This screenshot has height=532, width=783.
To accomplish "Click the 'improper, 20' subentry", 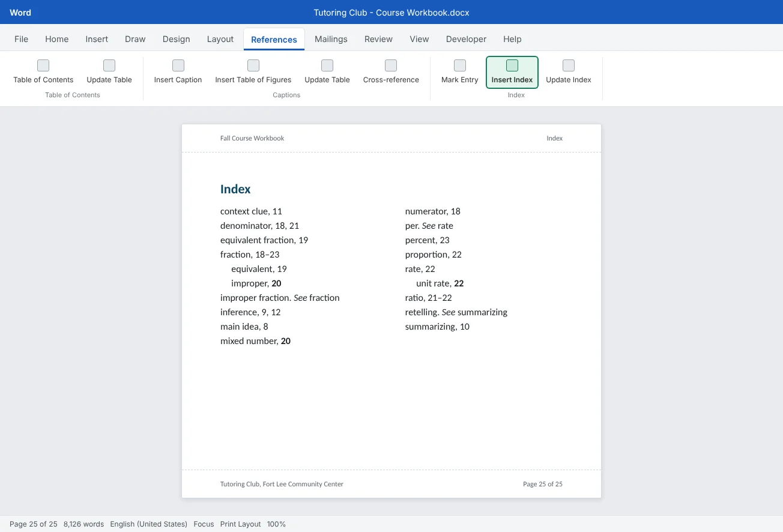I will tap(256, 283).
